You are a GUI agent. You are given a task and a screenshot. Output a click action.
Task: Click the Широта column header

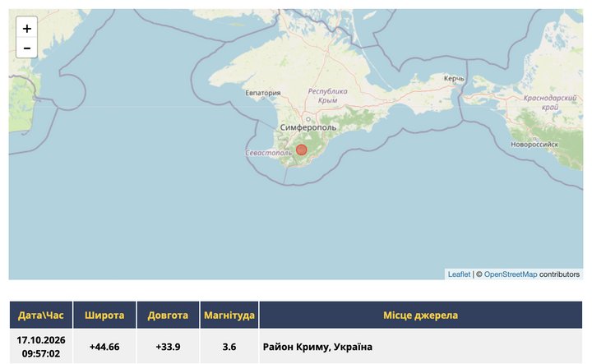[104, 315]
